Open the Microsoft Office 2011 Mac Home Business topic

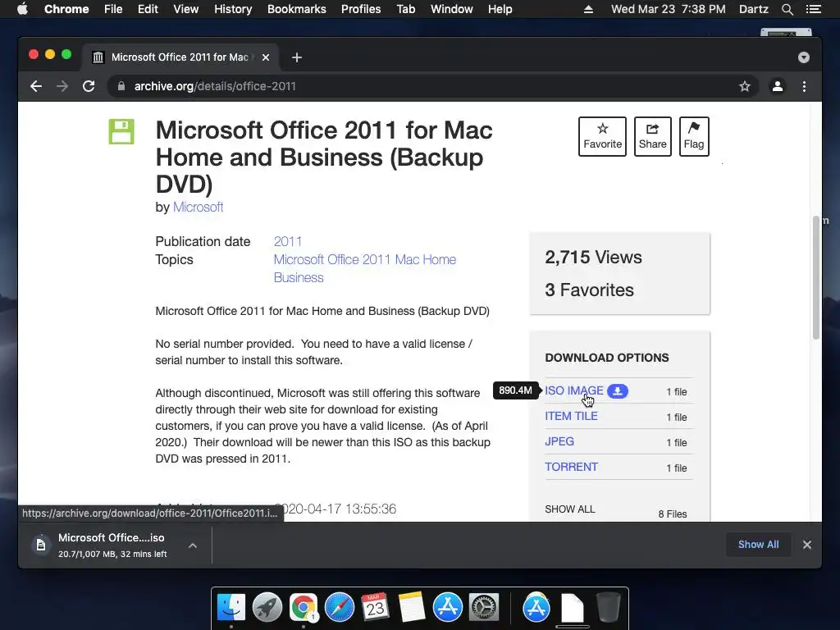pyautogui.click(x=365, y=268)
